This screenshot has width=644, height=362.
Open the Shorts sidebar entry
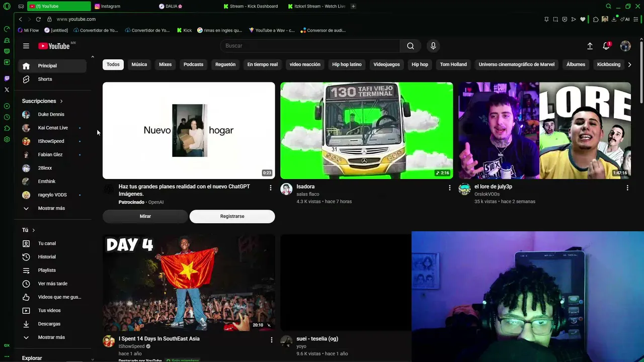[52, 79]
